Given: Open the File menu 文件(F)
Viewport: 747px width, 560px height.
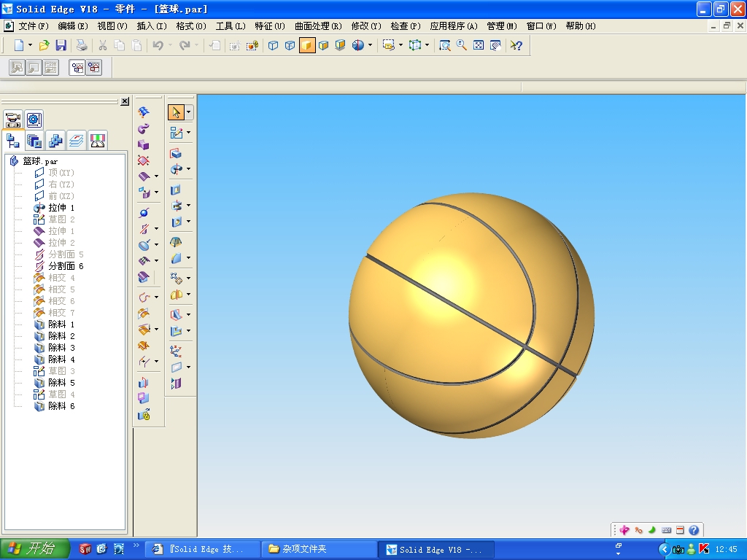Looking at the screenshot, I should [34, 26].
